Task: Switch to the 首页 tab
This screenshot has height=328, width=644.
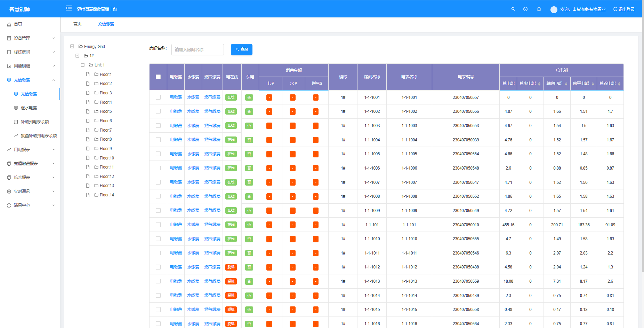Action: click(77, 24)
